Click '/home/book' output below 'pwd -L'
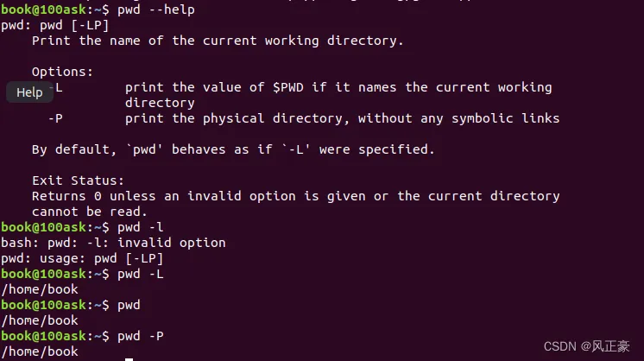Viewport: 644px width, 361px height. pos(40,289)
